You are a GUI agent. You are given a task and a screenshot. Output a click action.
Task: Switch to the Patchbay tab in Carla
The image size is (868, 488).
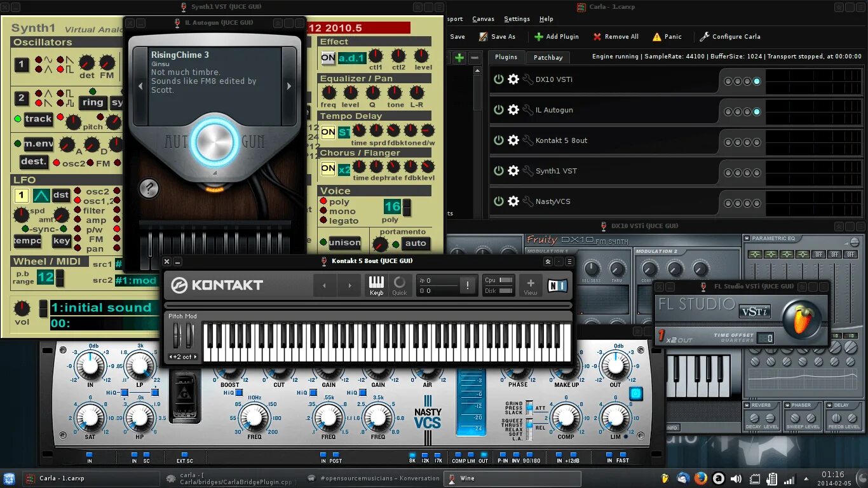tap(548, 57)
